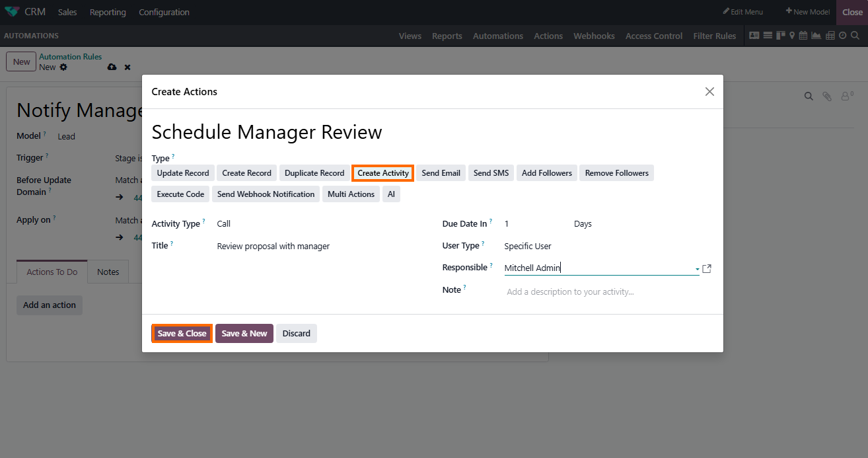This screenshot has height=458, width=868.
Task: Show help tooltip next to User Type label
Action: click(483, 243)
